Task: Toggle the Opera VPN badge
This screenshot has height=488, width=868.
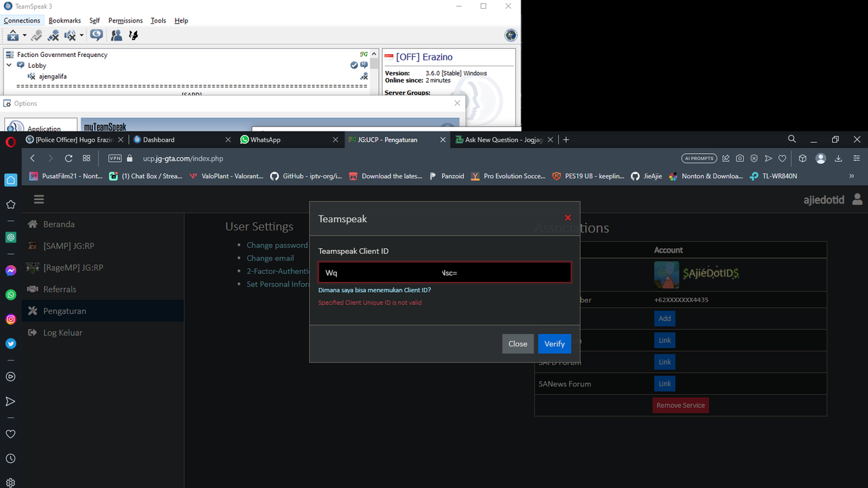Action: click(115, 159)
